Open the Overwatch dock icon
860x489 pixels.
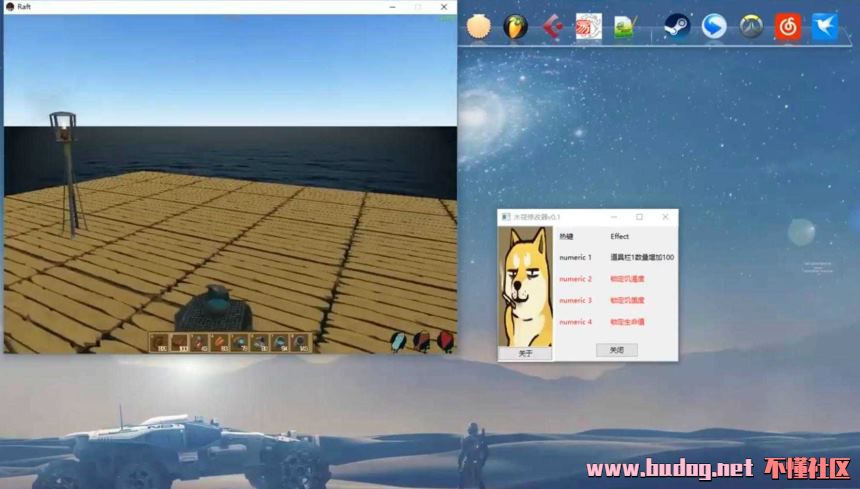[751, 26]
